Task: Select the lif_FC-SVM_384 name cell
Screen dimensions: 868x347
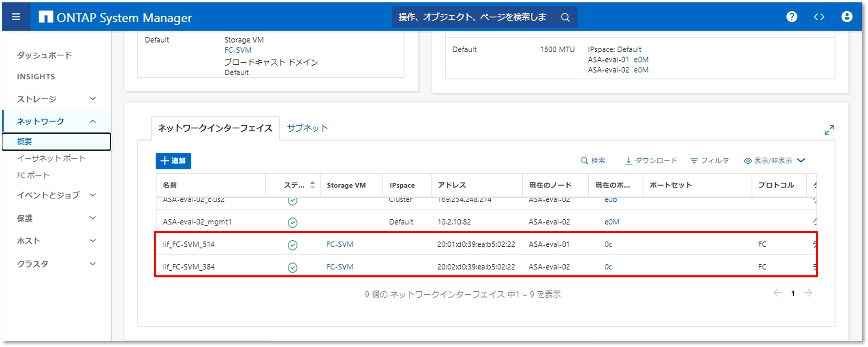Action: click(x=189, y=267)
